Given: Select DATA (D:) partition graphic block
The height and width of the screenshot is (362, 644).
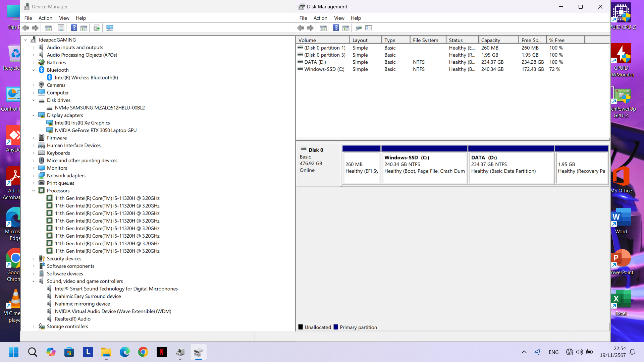Looking at the screenshot, I should 511,165.
